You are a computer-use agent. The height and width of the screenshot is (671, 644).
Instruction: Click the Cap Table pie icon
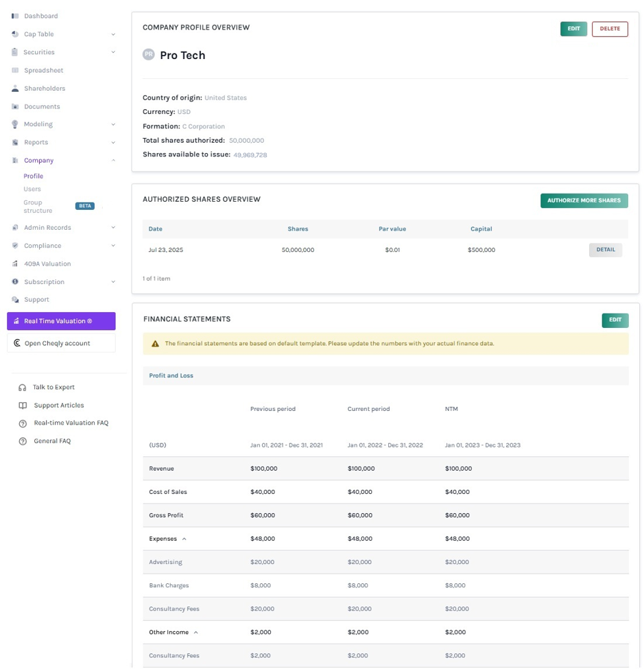click(x=15, y=34)
